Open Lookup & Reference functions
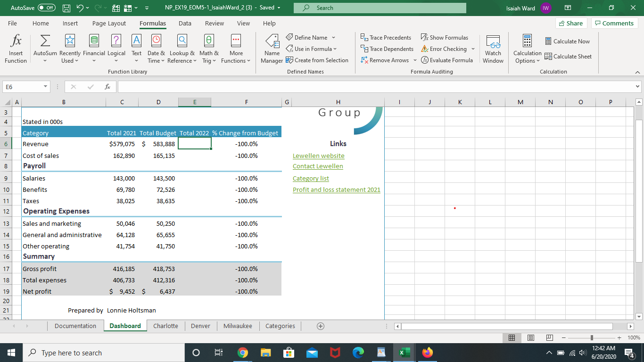Viewport: 644px width, 362px height. (182, 49)
